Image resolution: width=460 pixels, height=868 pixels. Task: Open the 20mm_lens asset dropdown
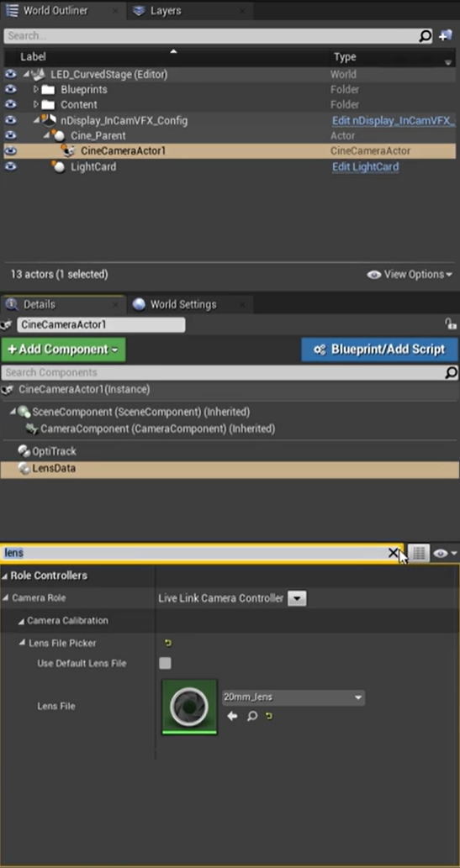point(293,697)
